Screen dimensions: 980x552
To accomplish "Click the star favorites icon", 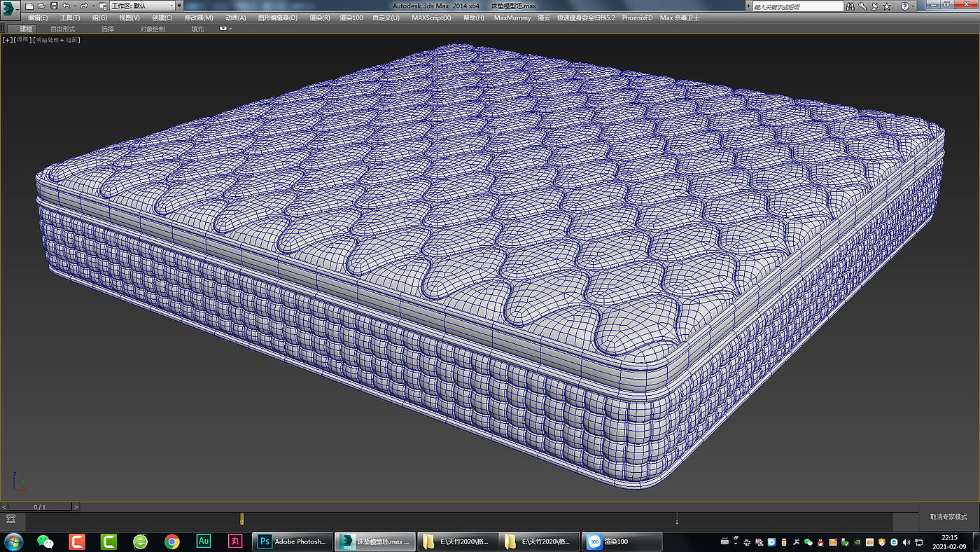I will click(x=886, y=6).
